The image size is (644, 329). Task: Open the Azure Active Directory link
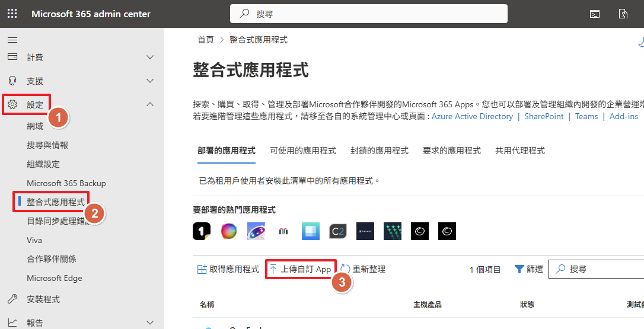point(472,116)
